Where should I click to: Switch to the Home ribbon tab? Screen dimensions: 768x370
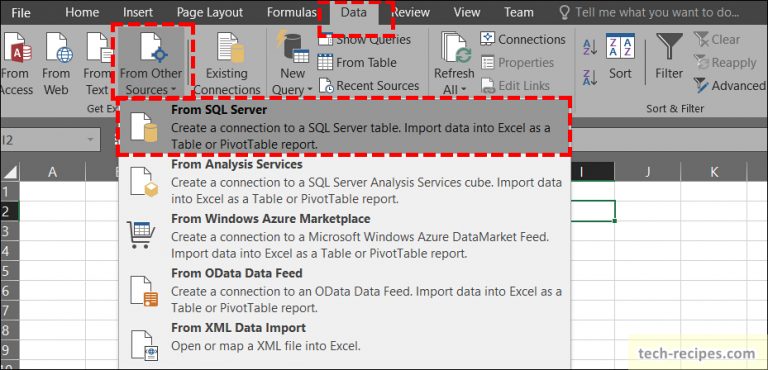click(82, 12)
